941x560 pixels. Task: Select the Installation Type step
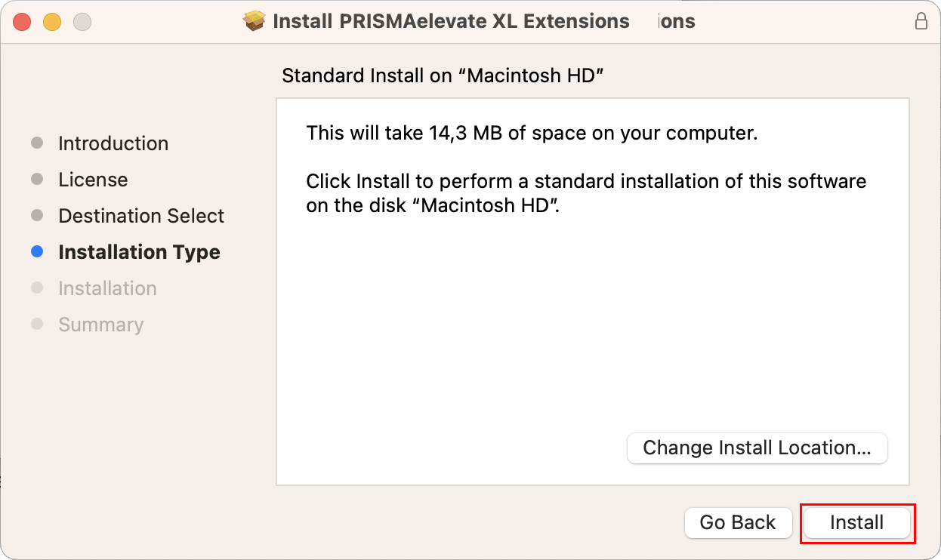[x=139, y=252]
